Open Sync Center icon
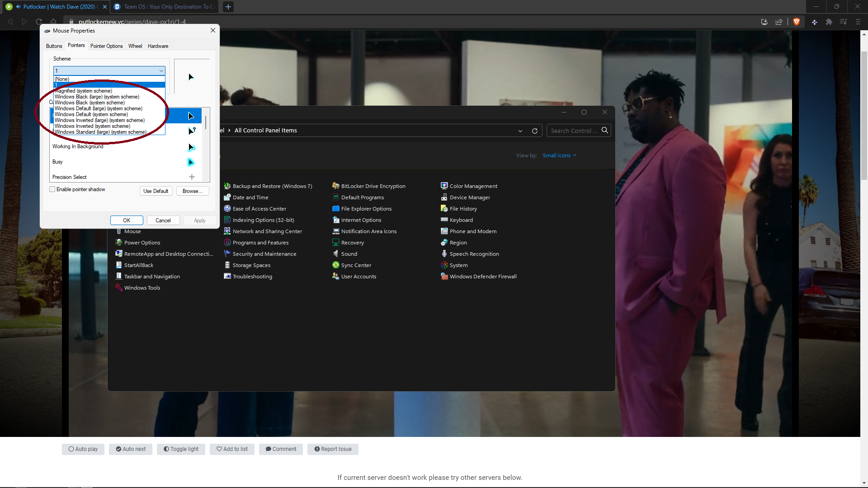The height and width of the screenshot is (488, 868). tap(336, 265)
